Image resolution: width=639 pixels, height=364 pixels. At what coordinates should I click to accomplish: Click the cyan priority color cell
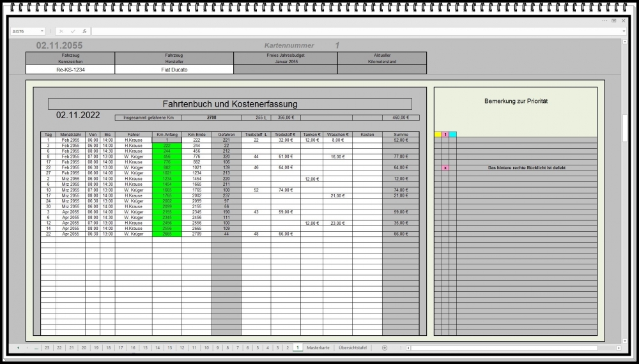(x=453, y=134)
